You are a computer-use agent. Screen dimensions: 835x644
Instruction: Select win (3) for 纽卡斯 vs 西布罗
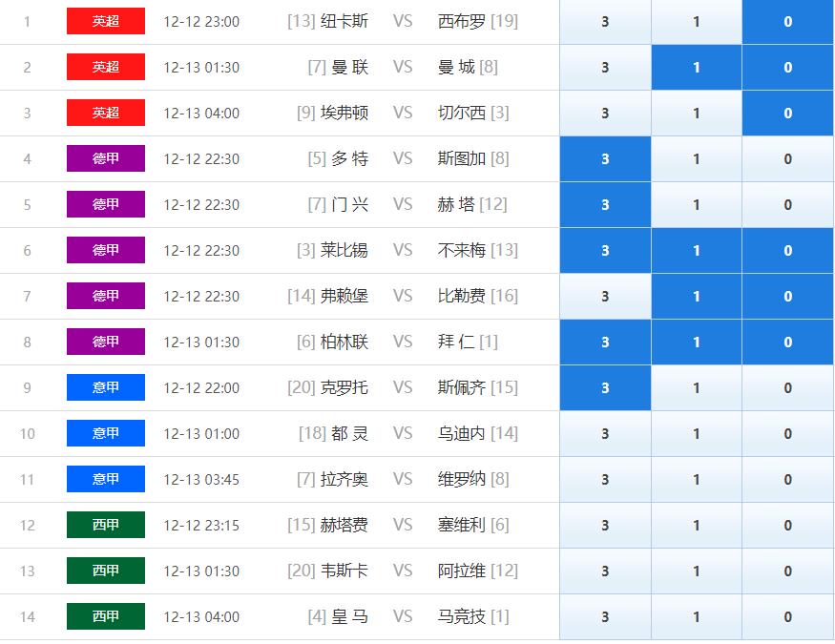click(x=605, y=22)
